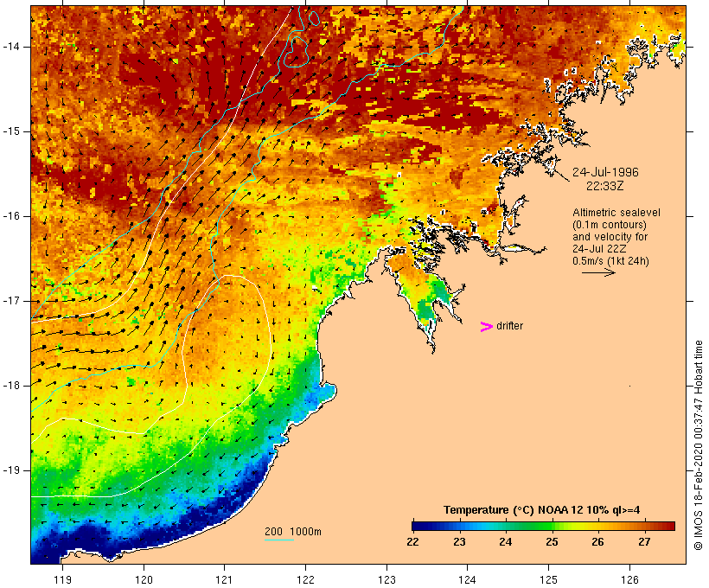
Task: Click the '0.5m/s (1kt 24h)' scale text
Action: click(610, 261)
